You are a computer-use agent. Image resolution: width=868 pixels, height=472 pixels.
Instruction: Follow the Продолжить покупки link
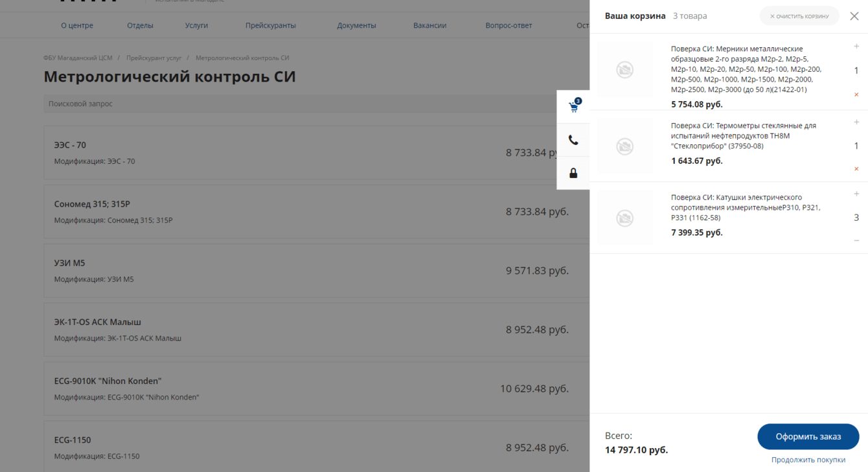point(808,460)
